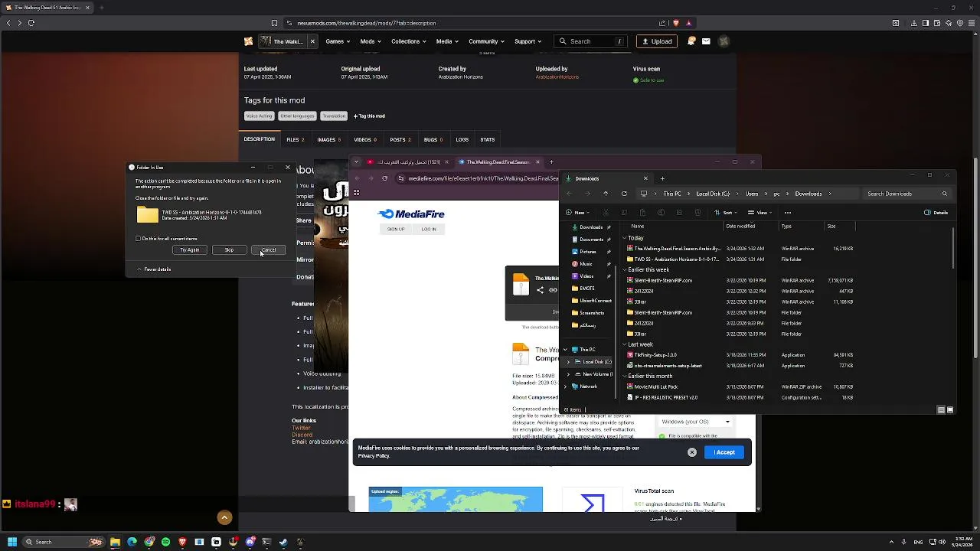Dismiss the MediaFire cookie banner X
This screenshot has width=980, height=551.
click(692, 452)
